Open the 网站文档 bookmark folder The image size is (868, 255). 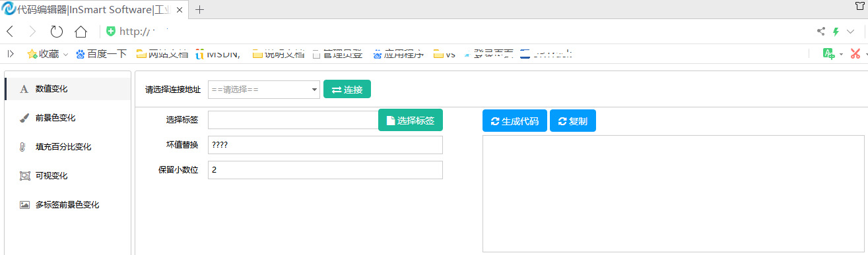point(162,53)
